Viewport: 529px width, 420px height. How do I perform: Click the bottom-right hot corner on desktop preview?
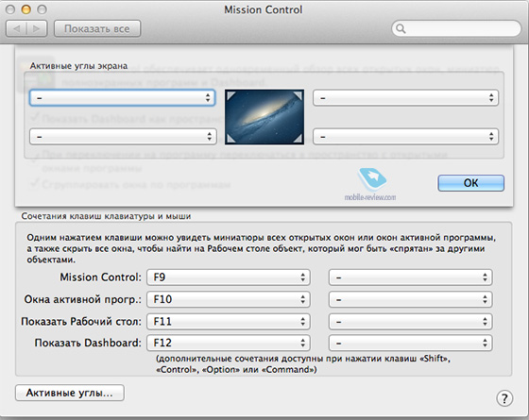298,139
